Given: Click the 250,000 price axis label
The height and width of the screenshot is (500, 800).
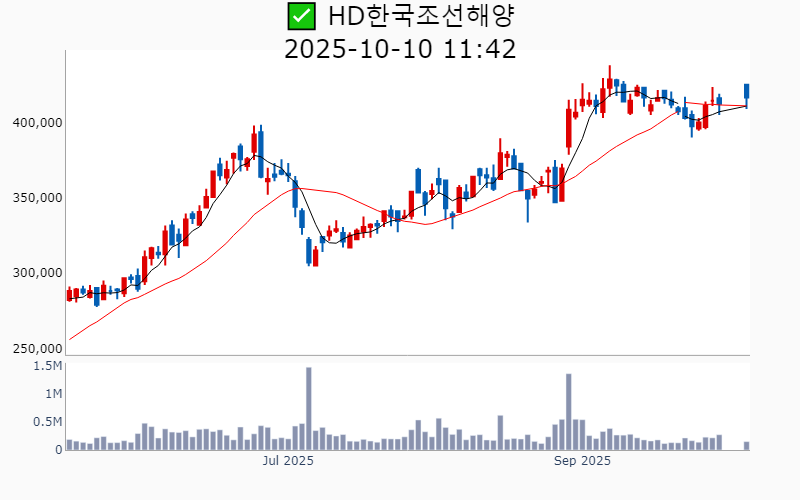Looking at the screenshot, I should [x=38, y=349].
